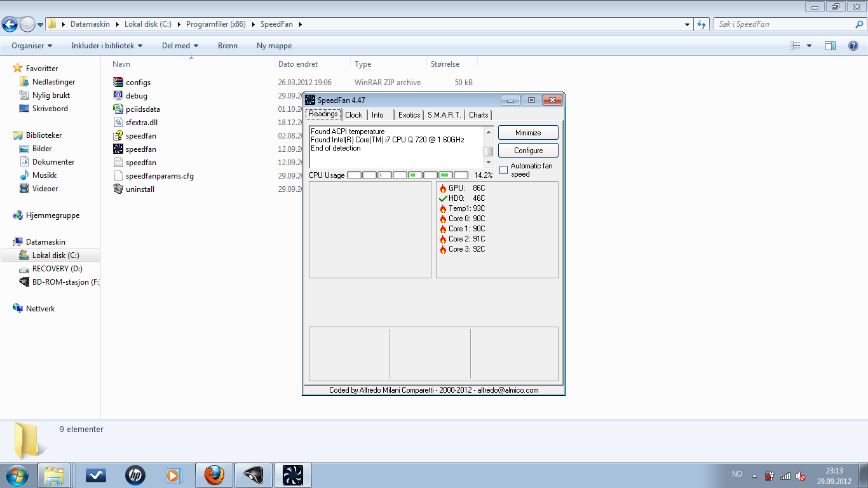The width and height of the screenshot is (868, 488).
Task: Click the Brenn toolbar button
Action: coord(227,46)
